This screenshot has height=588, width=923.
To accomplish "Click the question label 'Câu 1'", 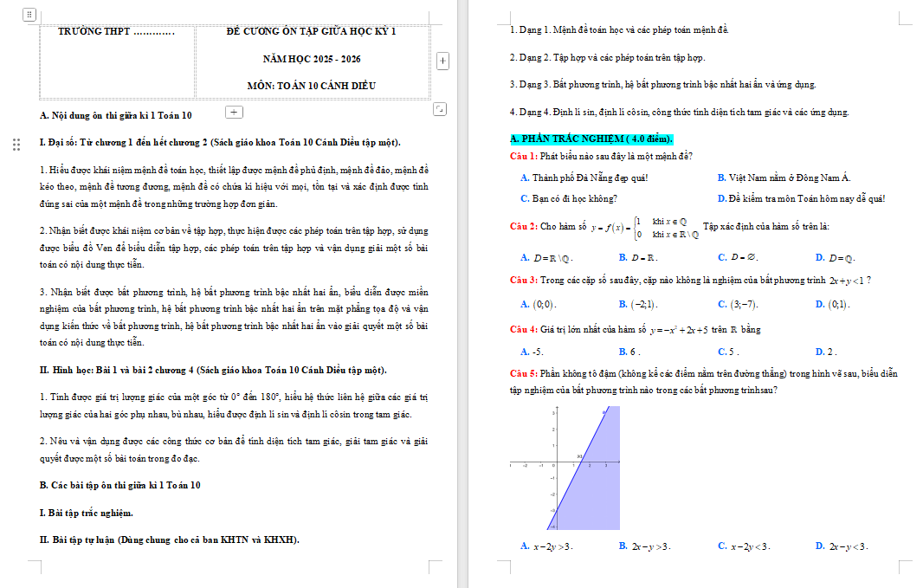I will tap(524, 157).
